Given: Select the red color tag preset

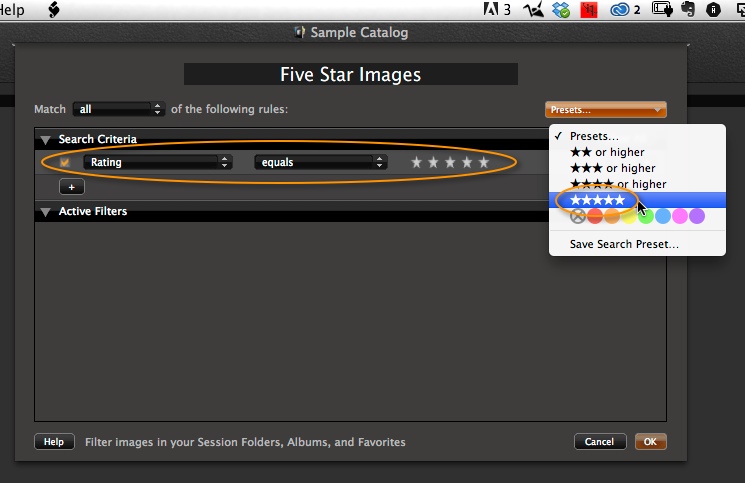Looking at the screenshot, I should click(x=595, y=216).
